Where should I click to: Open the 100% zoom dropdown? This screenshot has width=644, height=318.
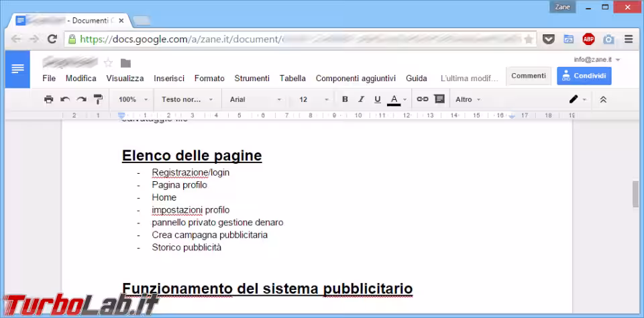click(x=133, y=99)
